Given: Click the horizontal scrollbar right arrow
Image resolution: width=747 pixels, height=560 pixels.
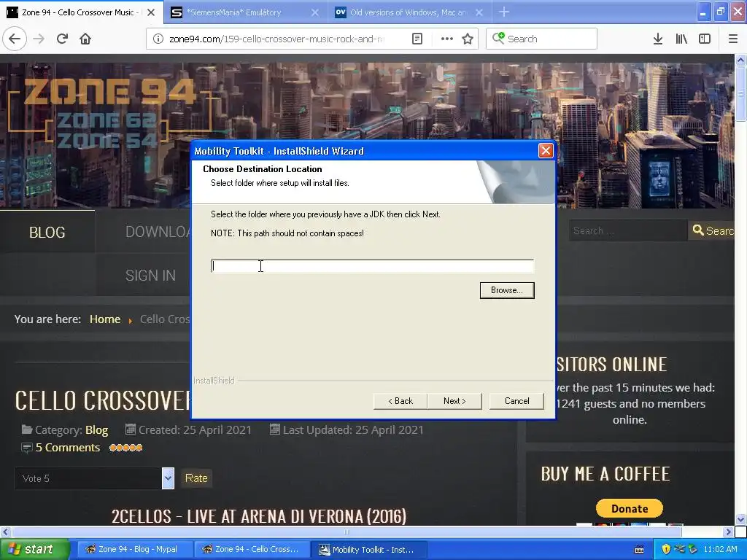Looking at the screenshot, I should point(728,532).
